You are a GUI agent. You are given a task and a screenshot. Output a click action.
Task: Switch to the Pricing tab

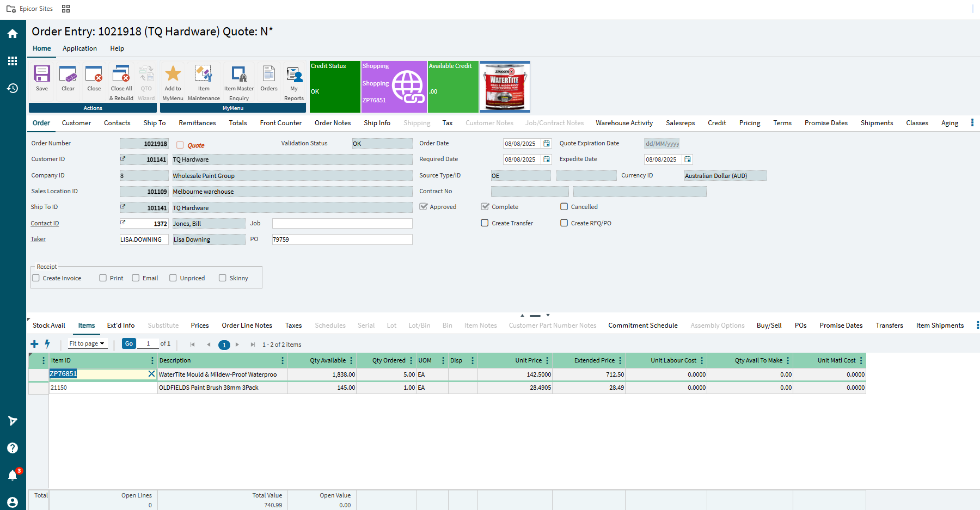click(x=750, y=122)
